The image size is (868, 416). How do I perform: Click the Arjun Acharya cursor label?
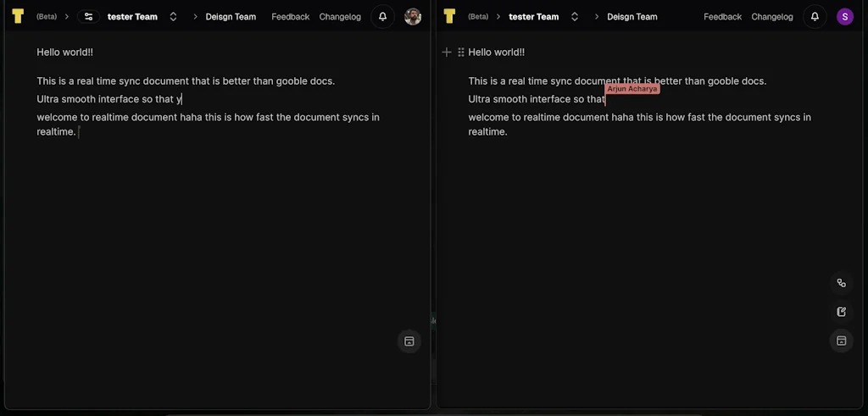pyautogui.click(x=632, y=88)
